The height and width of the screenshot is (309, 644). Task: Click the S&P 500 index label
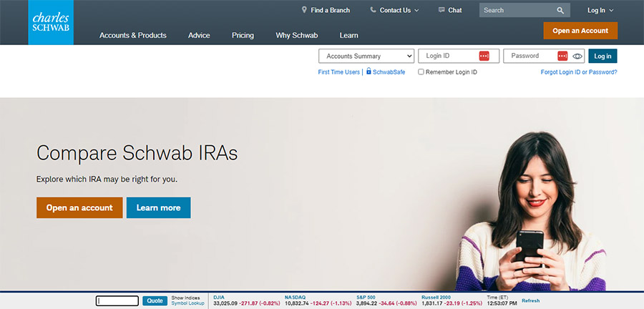click(366, 297)
